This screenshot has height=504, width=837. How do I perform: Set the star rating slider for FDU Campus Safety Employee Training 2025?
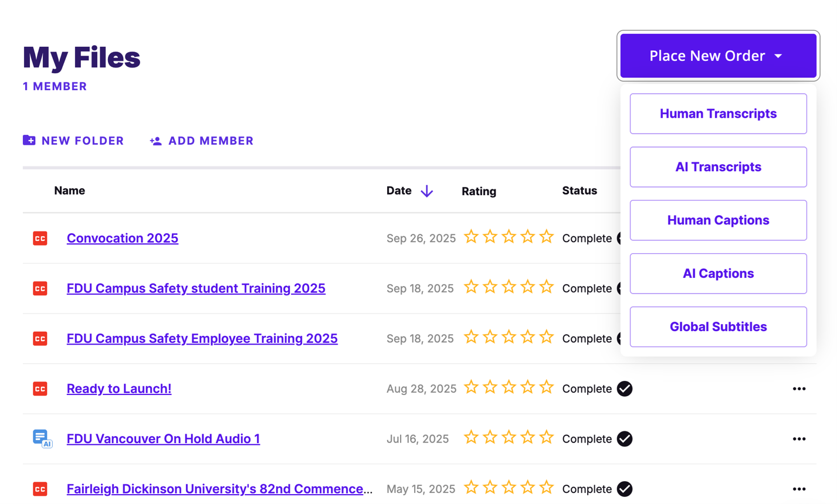(509, 337)
